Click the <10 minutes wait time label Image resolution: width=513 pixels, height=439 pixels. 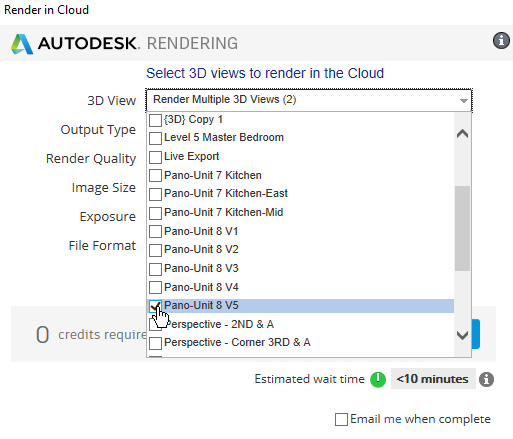click(433, 379)
